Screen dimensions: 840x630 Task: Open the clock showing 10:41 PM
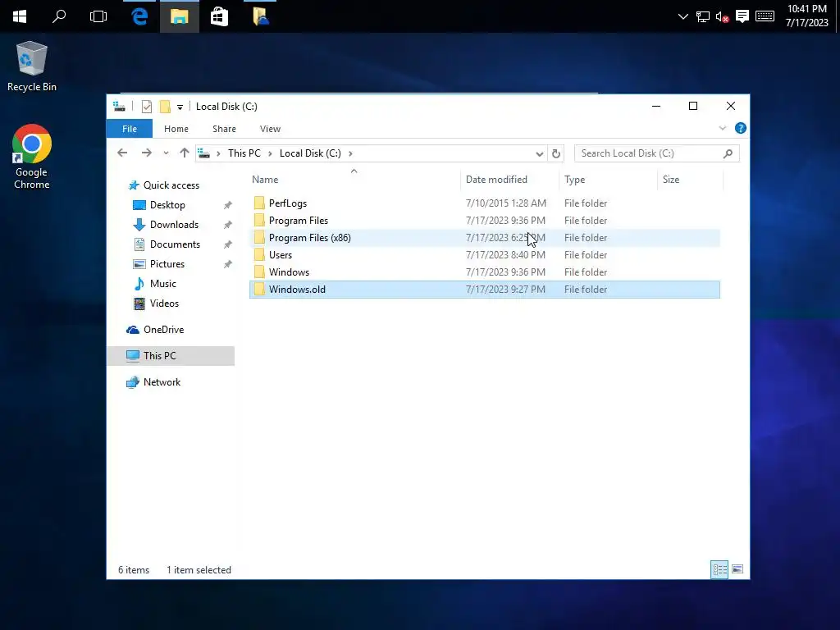[807, 16]
